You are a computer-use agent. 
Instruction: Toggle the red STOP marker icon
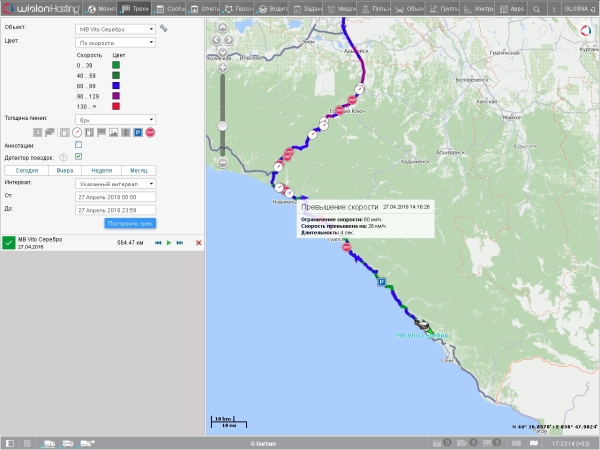(x=150, y=132)
